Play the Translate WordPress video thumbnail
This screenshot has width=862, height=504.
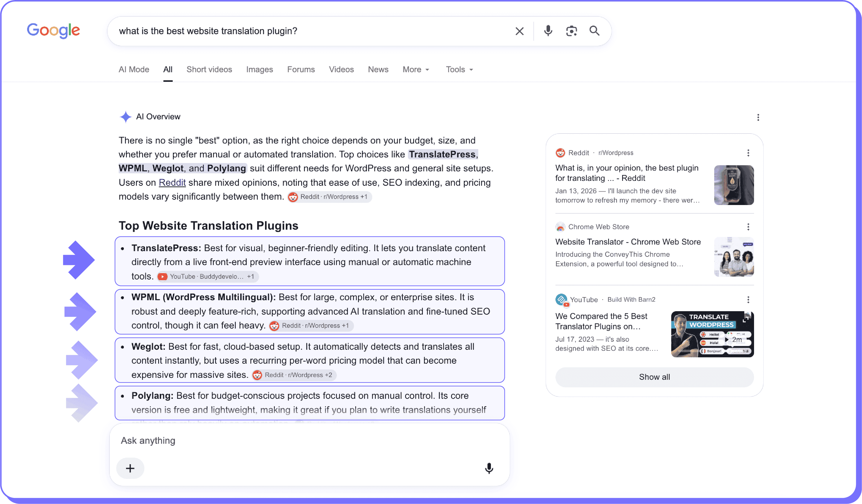tap(712, 334)
